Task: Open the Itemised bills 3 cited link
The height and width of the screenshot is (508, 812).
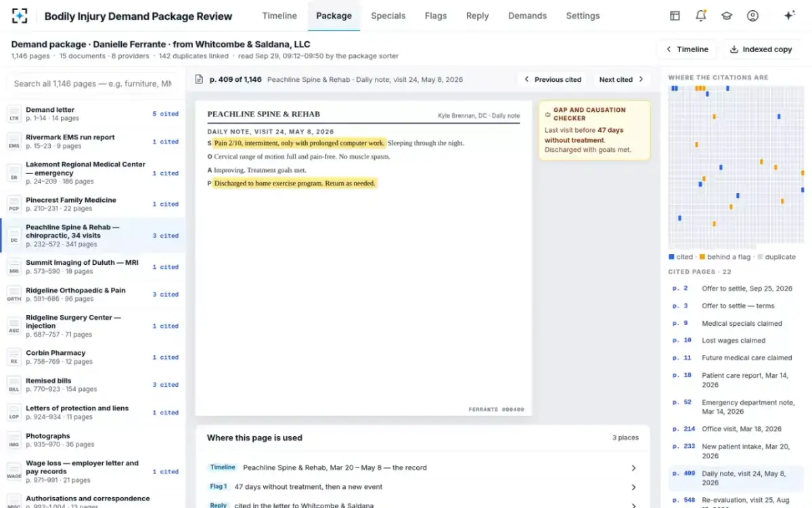Action: point(165,385)
